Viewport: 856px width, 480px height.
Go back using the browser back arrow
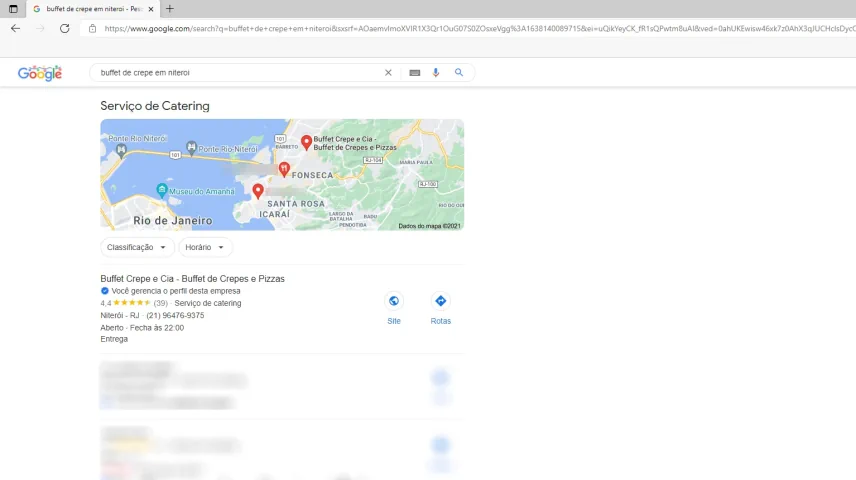coord(16,29)
